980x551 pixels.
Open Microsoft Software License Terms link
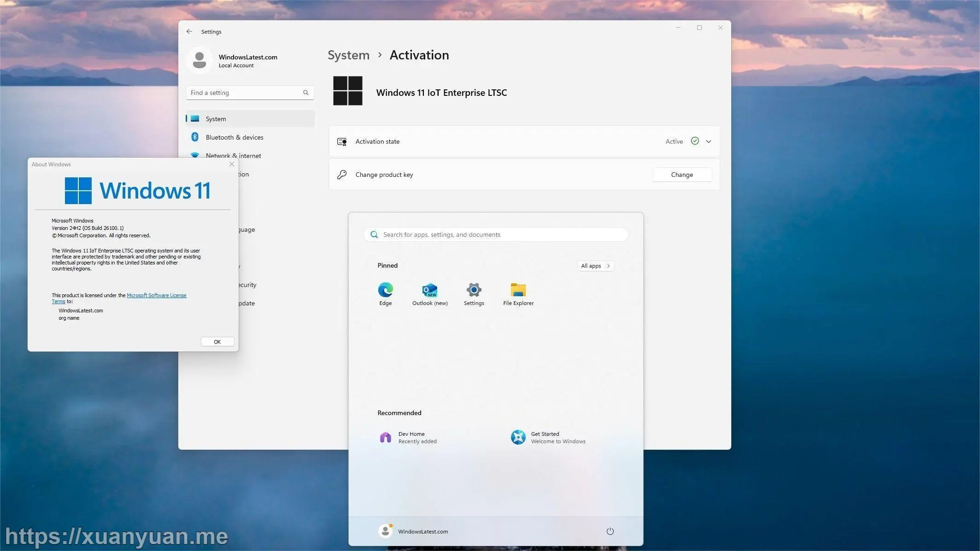coord(156,295)
